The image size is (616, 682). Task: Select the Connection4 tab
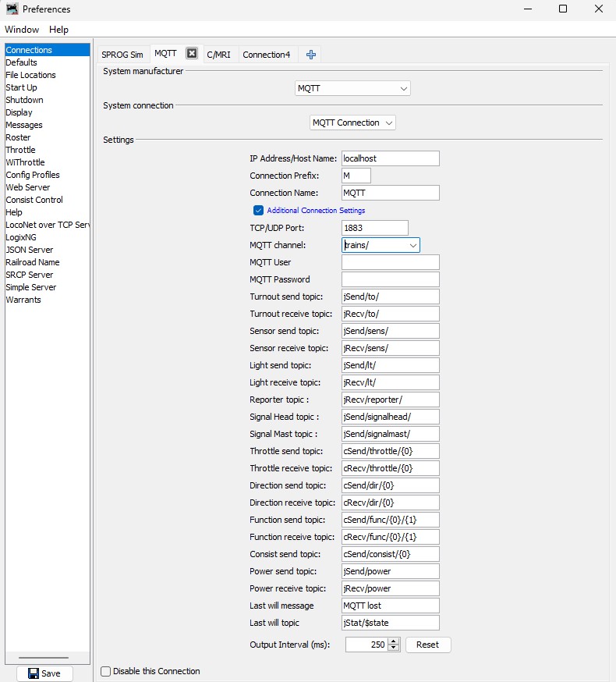coord(266,55)
